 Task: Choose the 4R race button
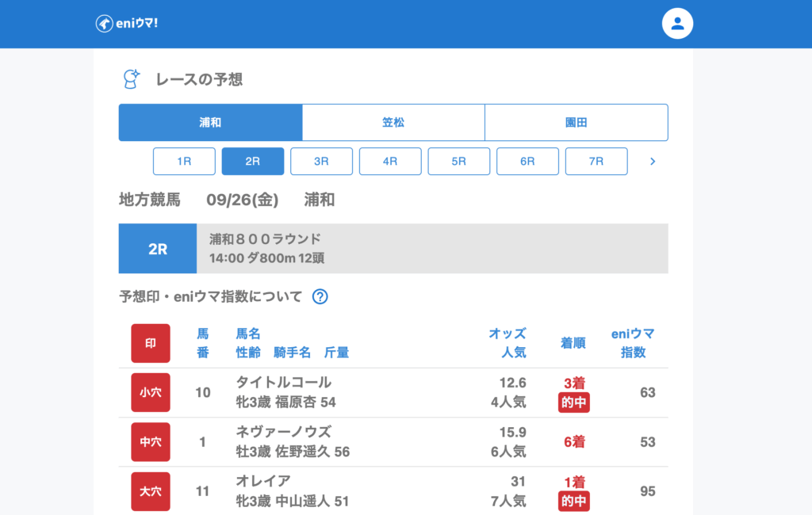click(x=390, y=161)
